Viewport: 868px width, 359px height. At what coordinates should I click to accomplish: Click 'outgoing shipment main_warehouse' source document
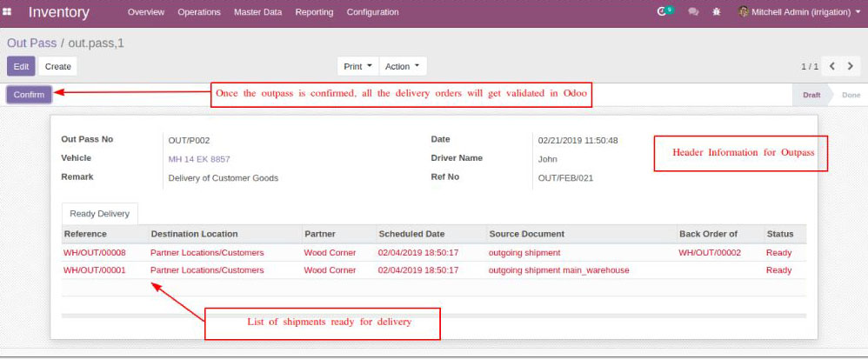tap(559, 270)
